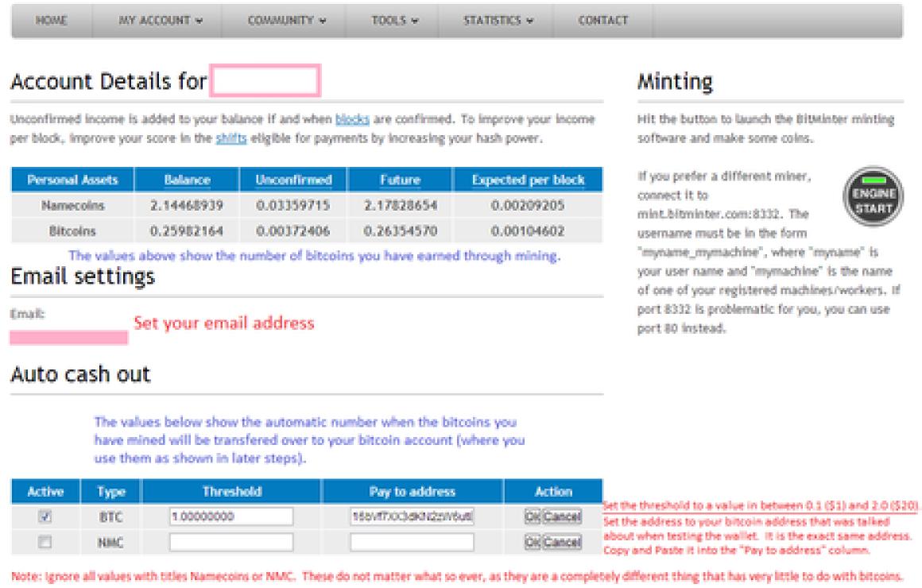Open the My Account dropdown menu

(160, 21)
